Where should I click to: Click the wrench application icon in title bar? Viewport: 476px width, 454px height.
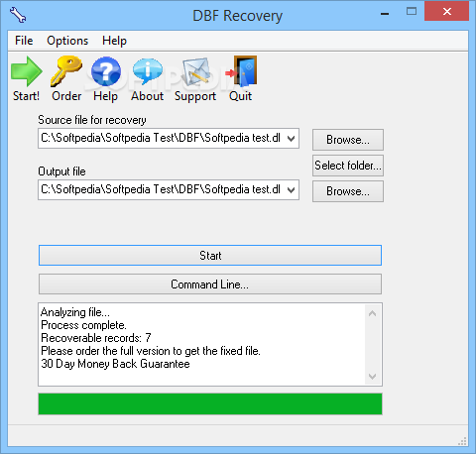tap(18, 15)
